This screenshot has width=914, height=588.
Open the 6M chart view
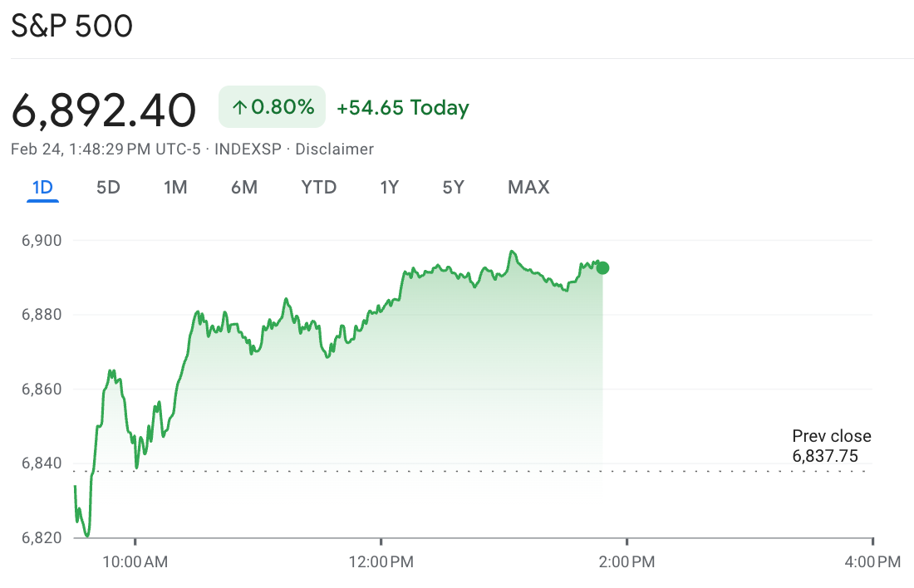[x=245, y=188]
